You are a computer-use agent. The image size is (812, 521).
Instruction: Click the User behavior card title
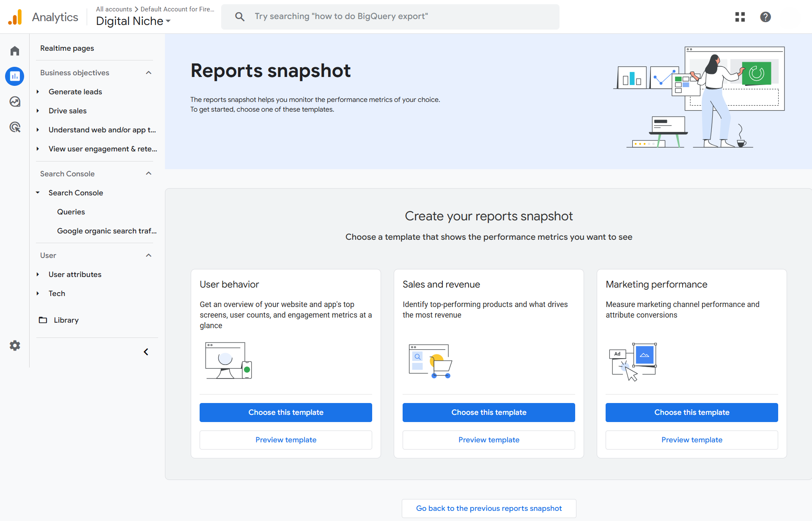point(229,285)
